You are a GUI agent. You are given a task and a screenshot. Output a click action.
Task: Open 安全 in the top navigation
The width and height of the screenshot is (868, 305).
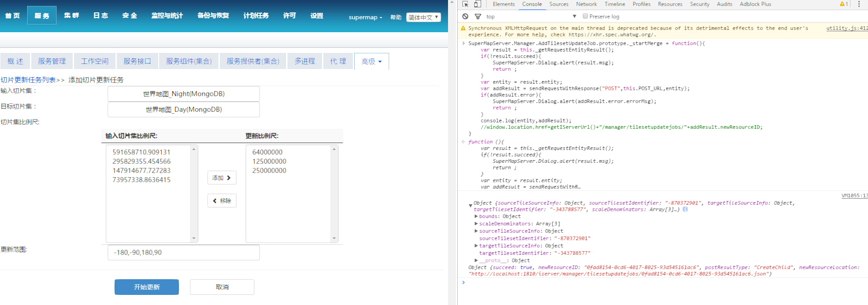point(130,16)
